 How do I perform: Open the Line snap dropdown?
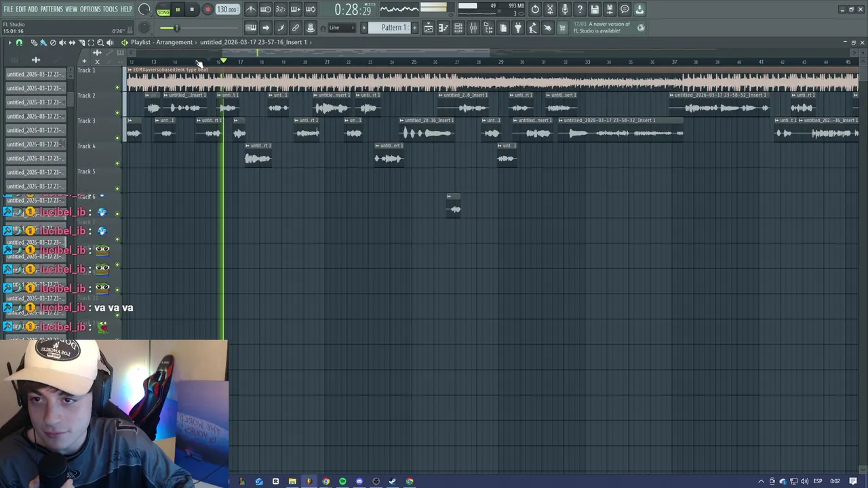[342, 28]
